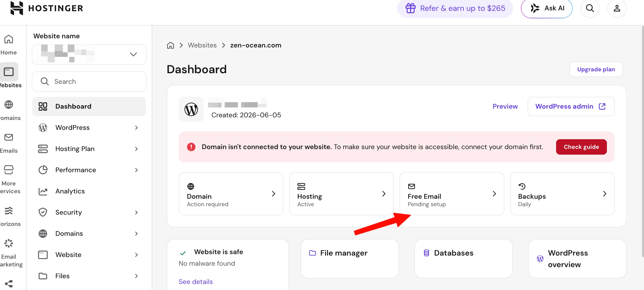Open WordPress admin
Screen dimensions: 644x290
(x=571, y=106)
